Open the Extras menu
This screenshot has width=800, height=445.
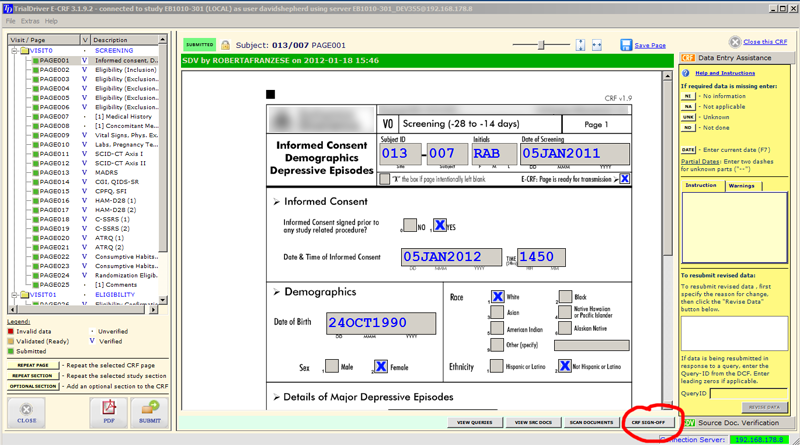[30, 20]
